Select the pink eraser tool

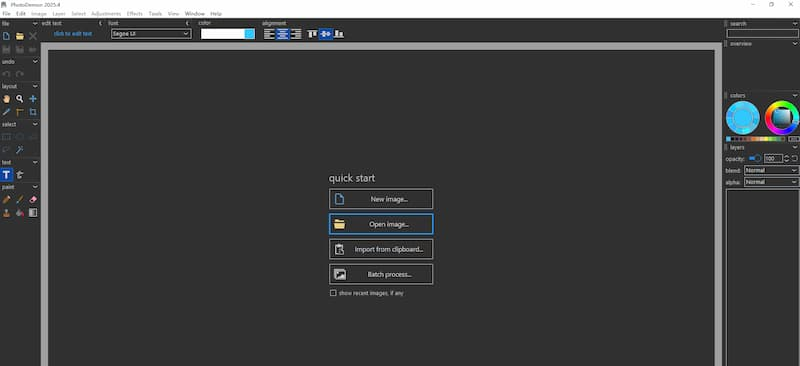(33, 200)
